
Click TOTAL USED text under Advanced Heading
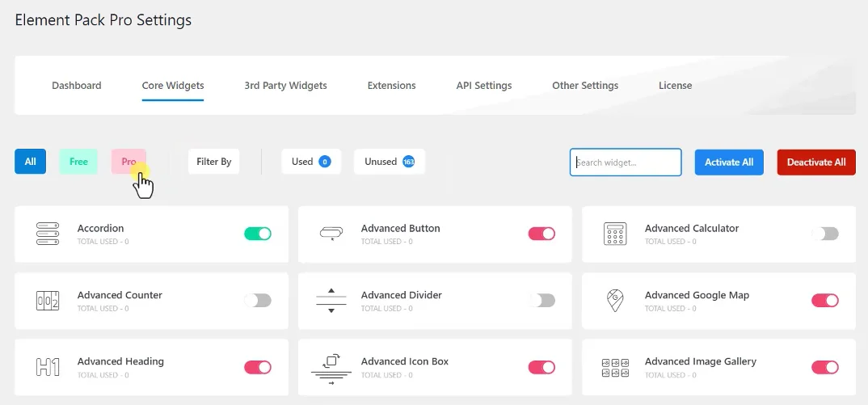tap(103, 375)
